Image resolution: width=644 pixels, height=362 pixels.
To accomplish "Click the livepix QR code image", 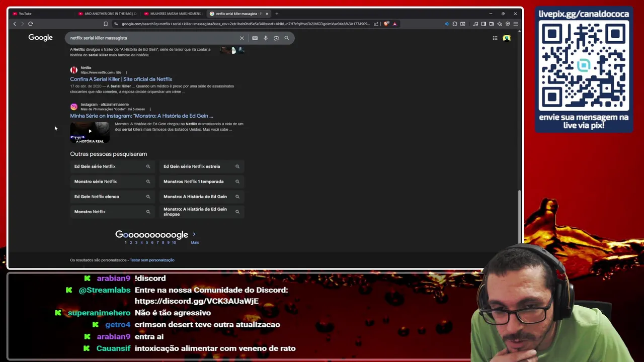I will 584,66.
